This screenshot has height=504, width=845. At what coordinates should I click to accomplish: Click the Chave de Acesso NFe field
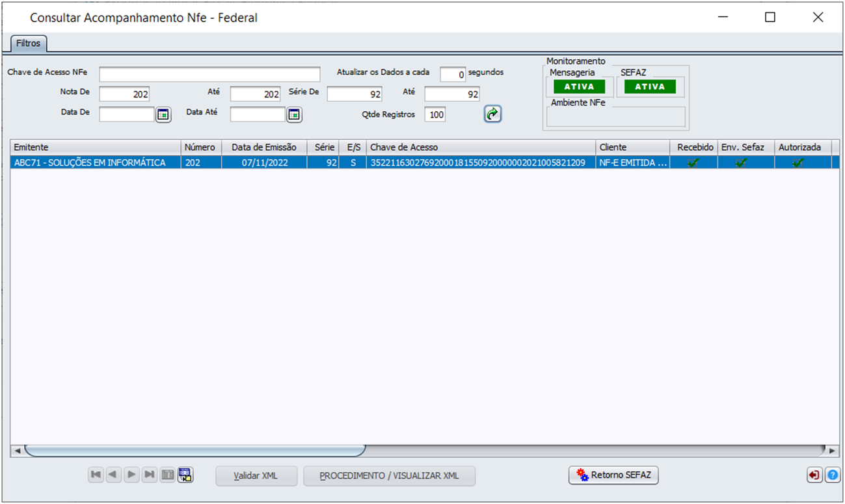coord(209,74)
